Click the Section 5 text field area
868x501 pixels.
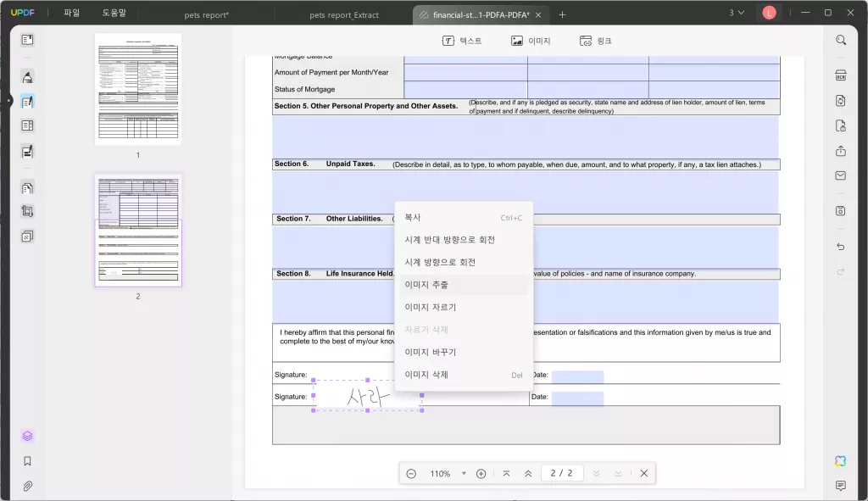(526, 136)
